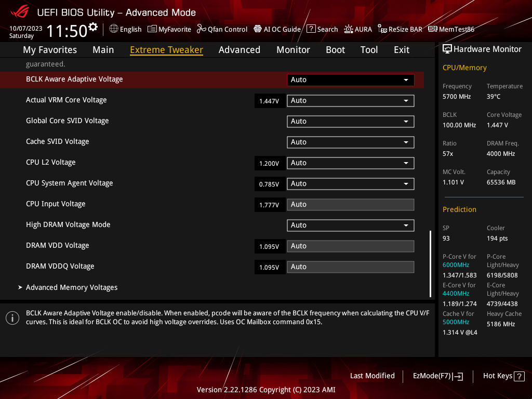Click the 5700 MHz frequency value

(456, 97)
